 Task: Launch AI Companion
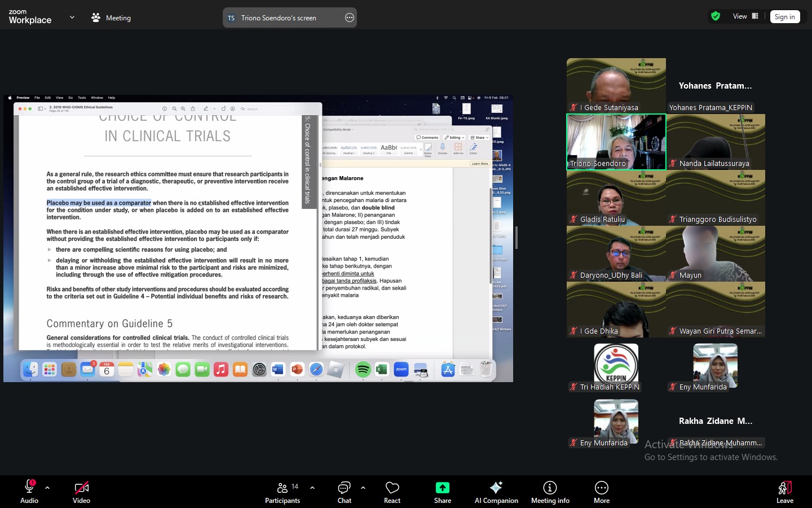pos(496,491)
